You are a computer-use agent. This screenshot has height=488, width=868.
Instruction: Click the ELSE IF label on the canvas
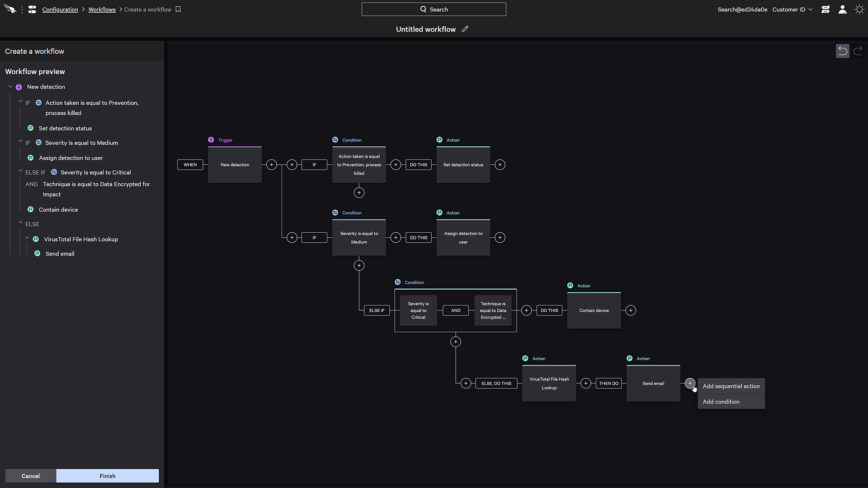coord(377,310)
